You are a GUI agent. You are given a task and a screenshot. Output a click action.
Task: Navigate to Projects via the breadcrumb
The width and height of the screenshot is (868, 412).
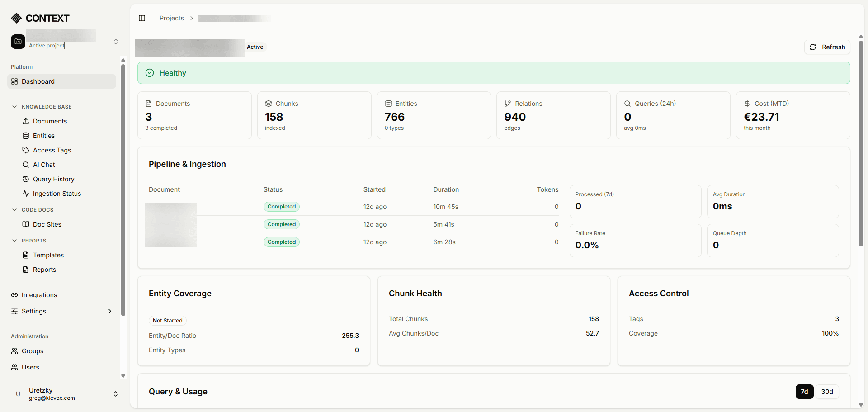coord(171,18)
